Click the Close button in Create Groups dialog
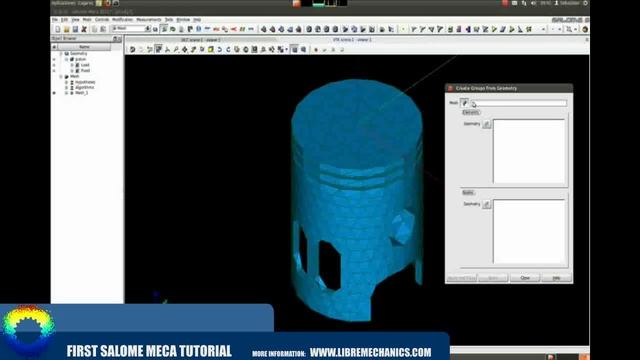 tap(525, 278)
